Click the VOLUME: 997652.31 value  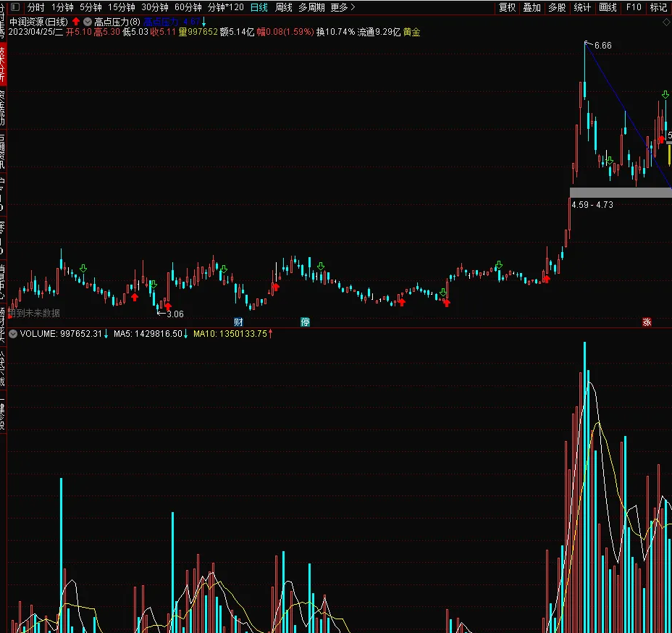61,334
